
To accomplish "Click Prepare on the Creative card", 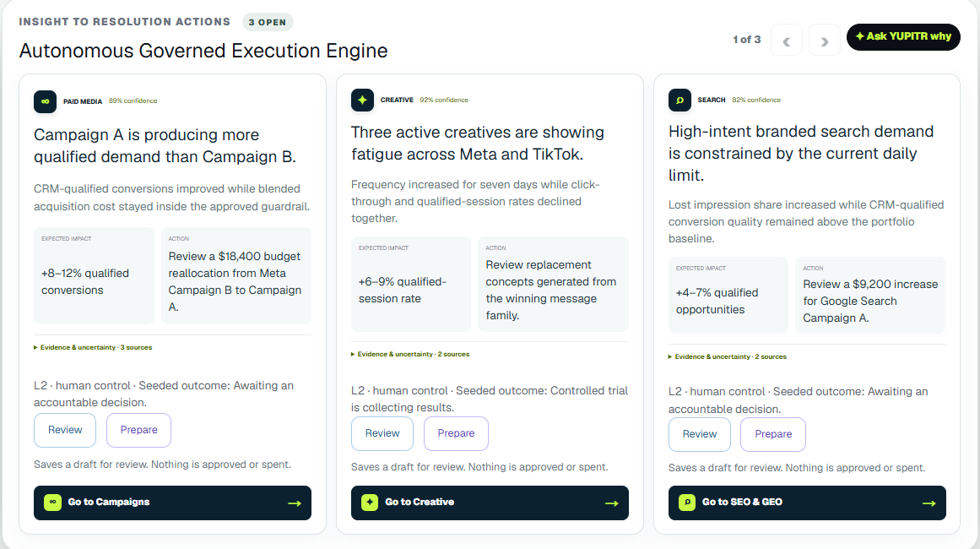I will point(457,433).
